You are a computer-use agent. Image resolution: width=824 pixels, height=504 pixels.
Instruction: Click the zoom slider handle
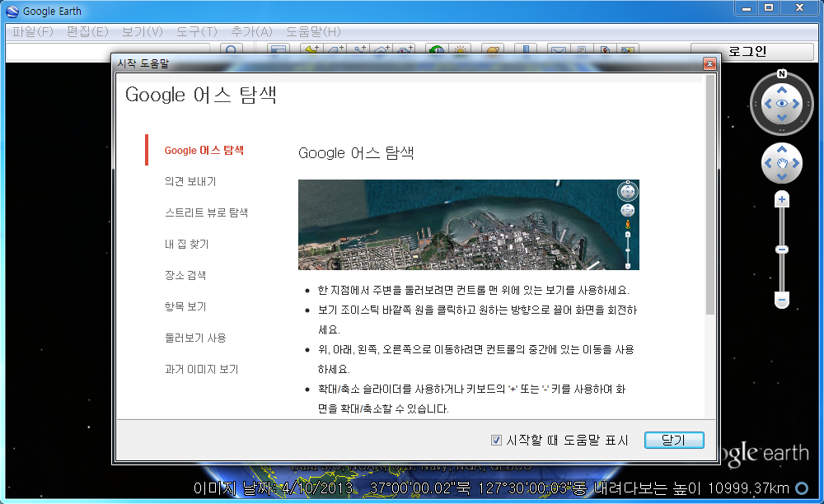782,250
